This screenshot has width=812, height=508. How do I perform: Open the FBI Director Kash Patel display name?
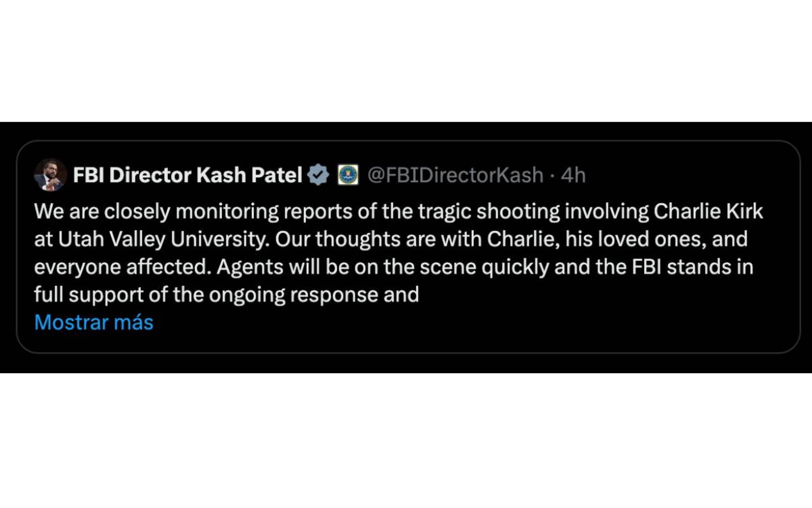click(187, 175)
